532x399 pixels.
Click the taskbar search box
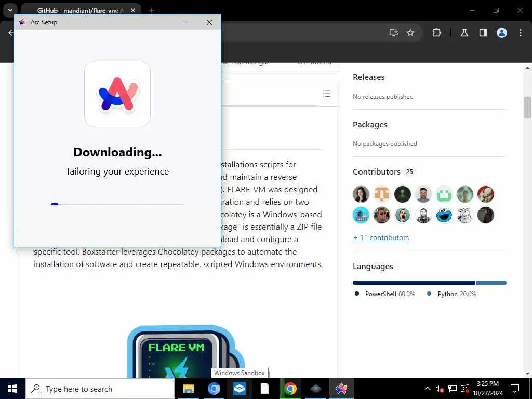tap(100, 389)
